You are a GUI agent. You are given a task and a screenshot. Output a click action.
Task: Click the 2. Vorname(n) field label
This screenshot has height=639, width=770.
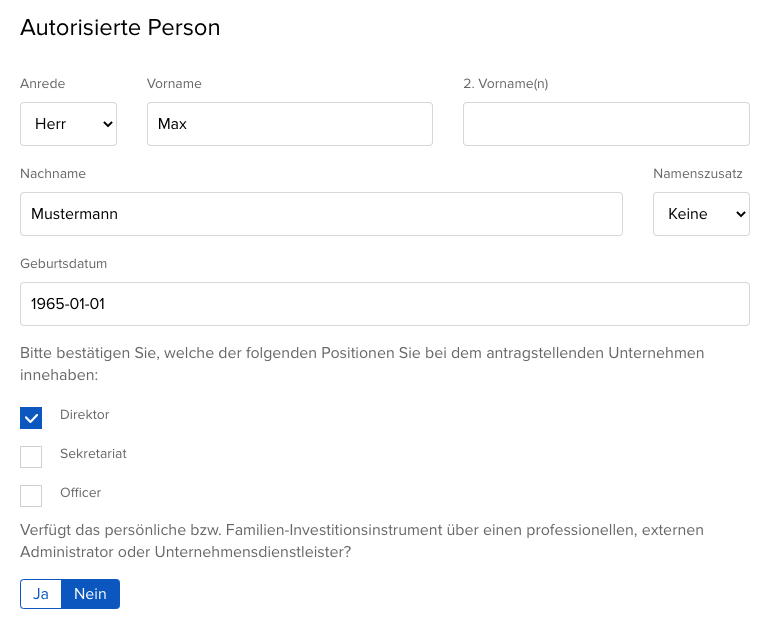tap(505, 84)
